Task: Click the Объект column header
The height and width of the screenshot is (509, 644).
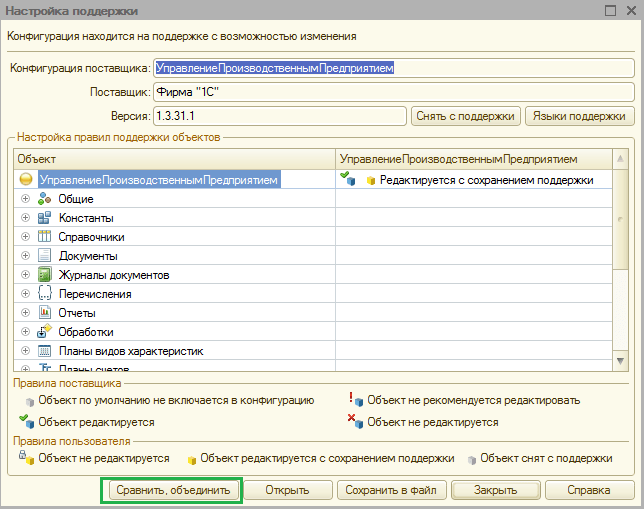Action: click(x=175, y=159)
